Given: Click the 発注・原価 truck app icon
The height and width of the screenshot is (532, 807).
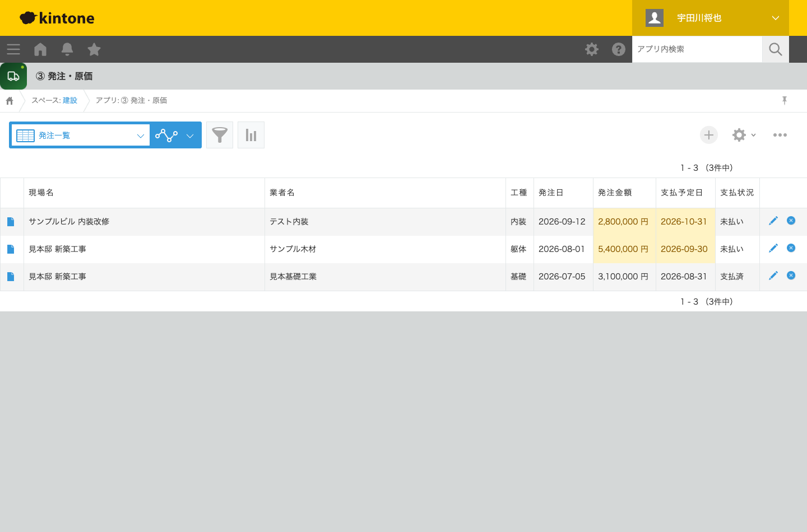Looking at the screenshot, I should click(x=13, y=76).
